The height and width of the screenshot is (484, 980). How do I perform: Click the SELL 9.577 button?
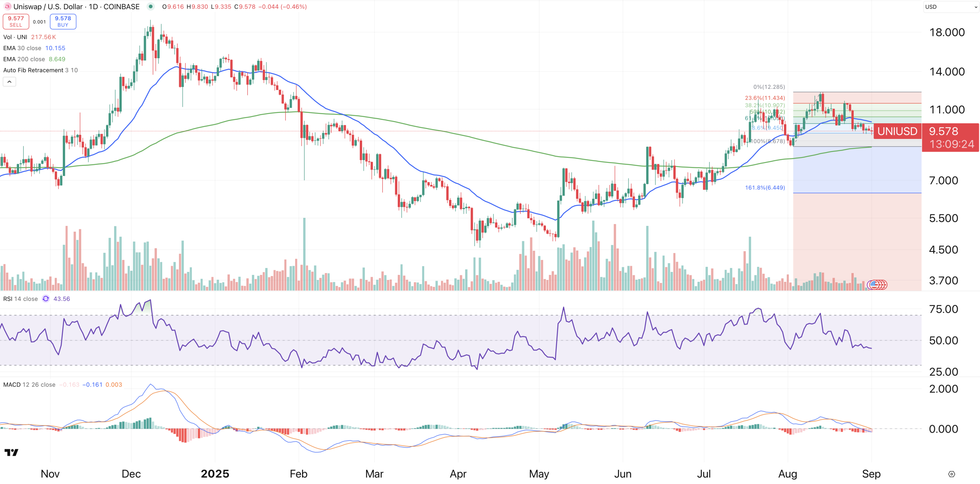coord(16,21)
